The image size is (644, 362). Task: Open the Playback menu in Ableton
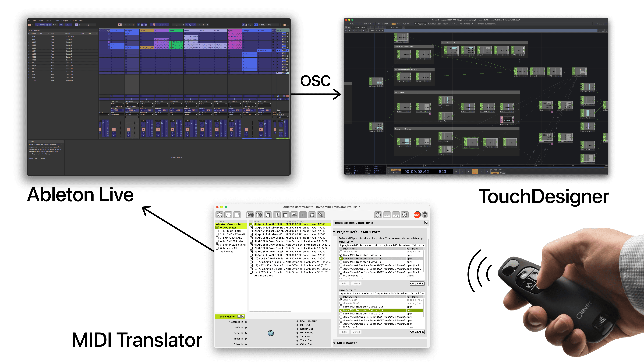click(49, 21)
